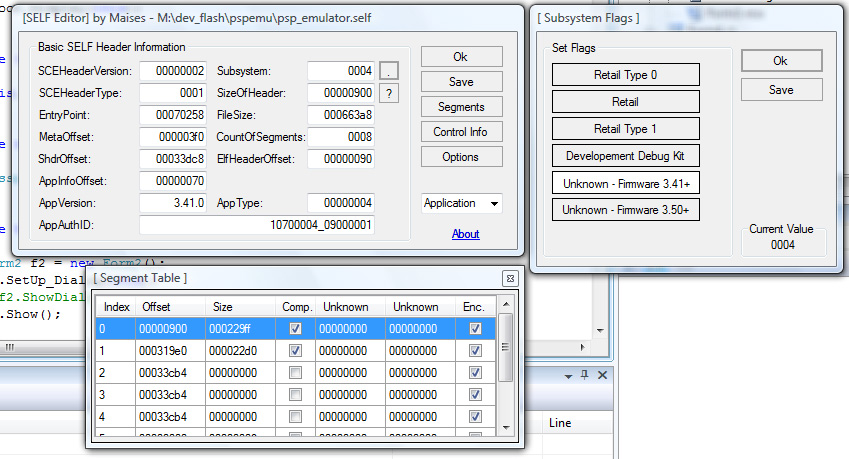Image resolution: width=849 pixels, height=459 pixels.
Task: Toggle Enc. checkbox for segment 4
Action: (475, 417)
